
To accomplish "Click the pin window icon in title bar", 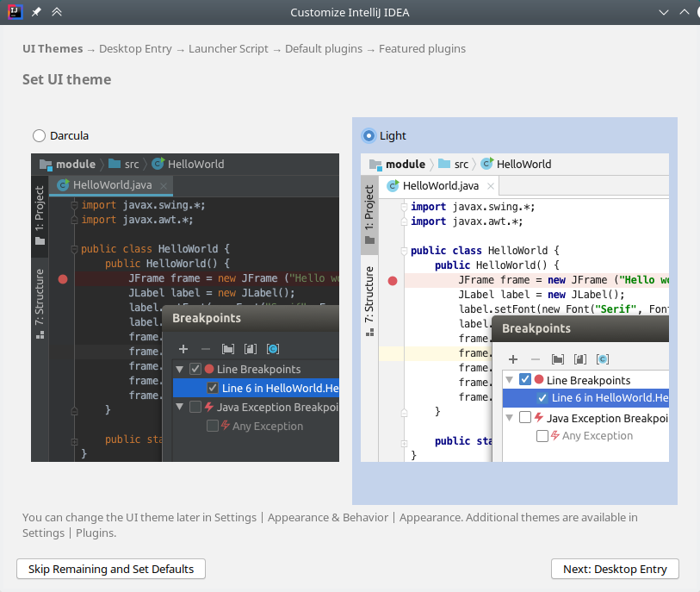I will (x=36, y=12).
